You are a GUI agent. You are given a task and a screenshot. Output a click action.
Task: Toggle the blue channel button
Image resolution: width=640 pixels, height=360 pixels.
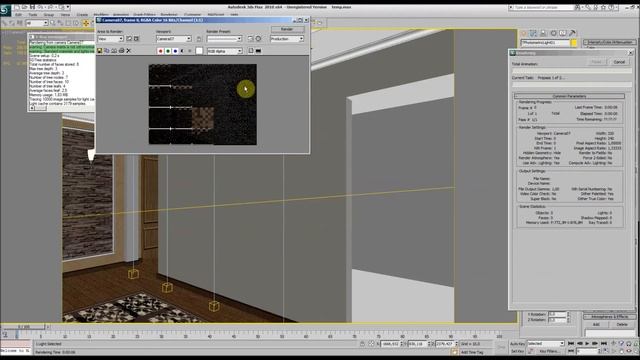175,51
